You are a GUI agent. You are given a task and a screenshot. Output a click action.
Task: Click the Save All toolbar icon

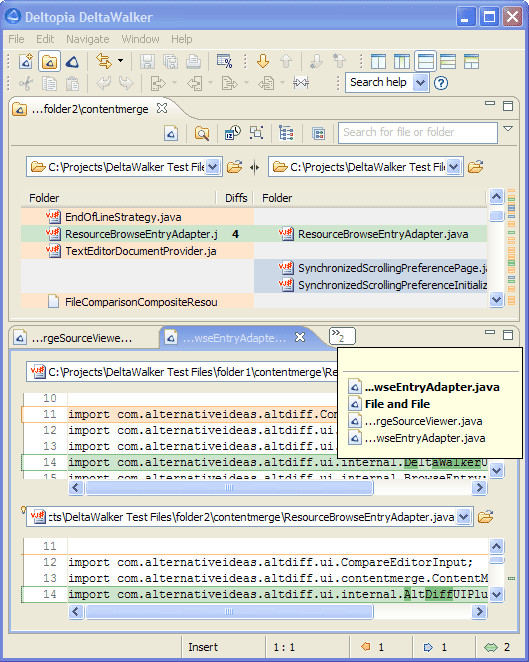tap(171, 62)
